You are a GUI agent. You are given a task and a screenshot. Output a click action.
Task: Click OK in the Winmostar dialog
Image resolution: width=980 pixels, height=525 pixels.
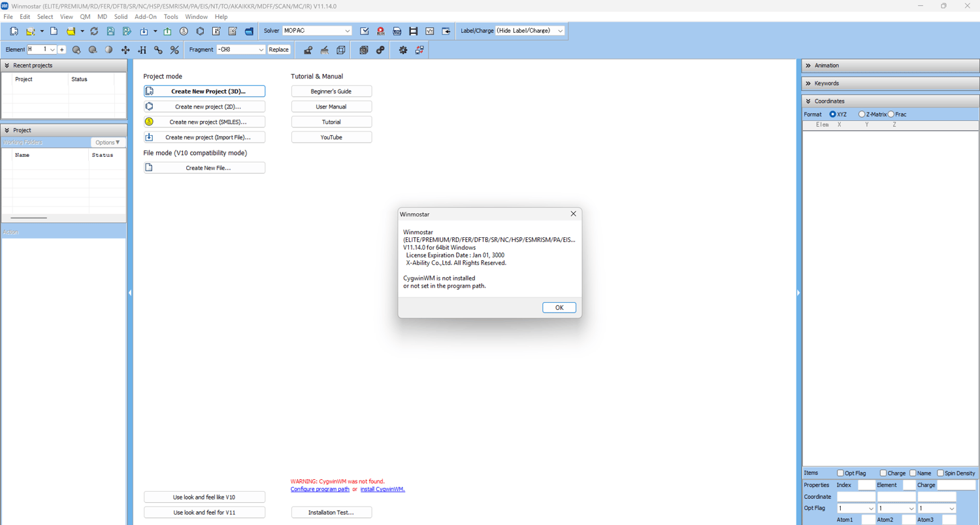(x=559, y=308)
